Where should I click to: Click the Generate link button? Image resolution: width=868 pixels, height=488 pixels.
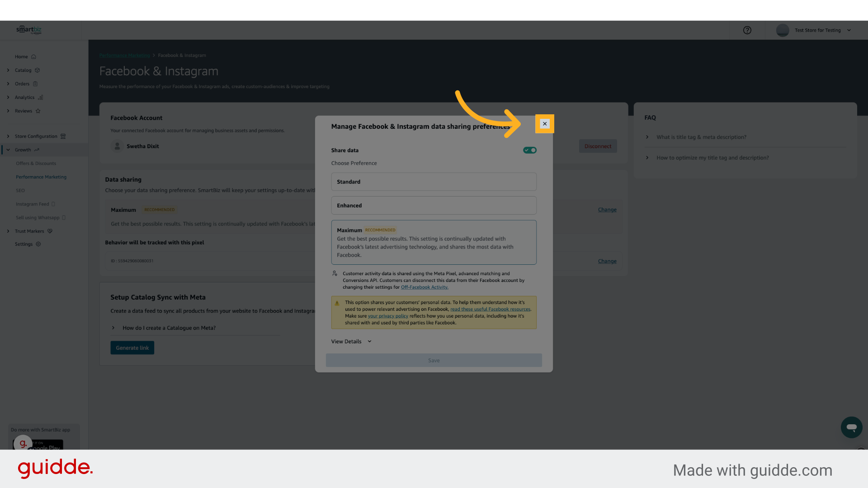(x=132, y=348)
